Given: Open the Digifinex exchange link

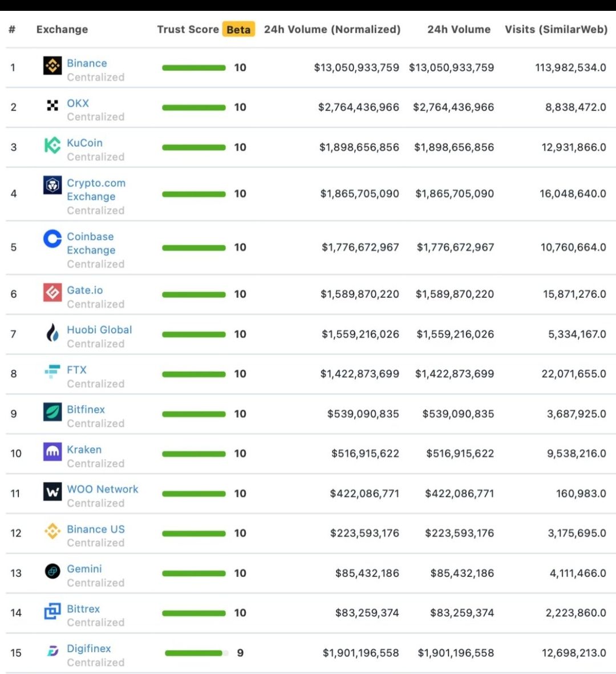Looking at the screenshot, I should [x=89, y=649].
